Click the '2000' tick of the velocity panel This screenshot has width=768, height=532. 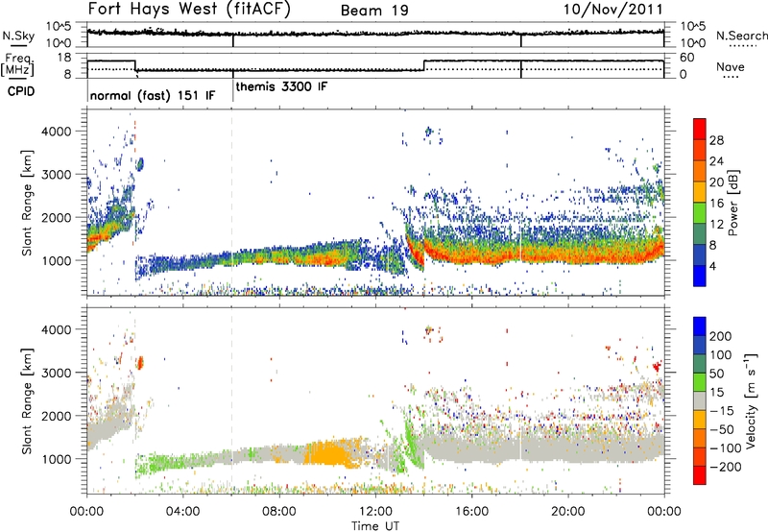tap(56, 416)
